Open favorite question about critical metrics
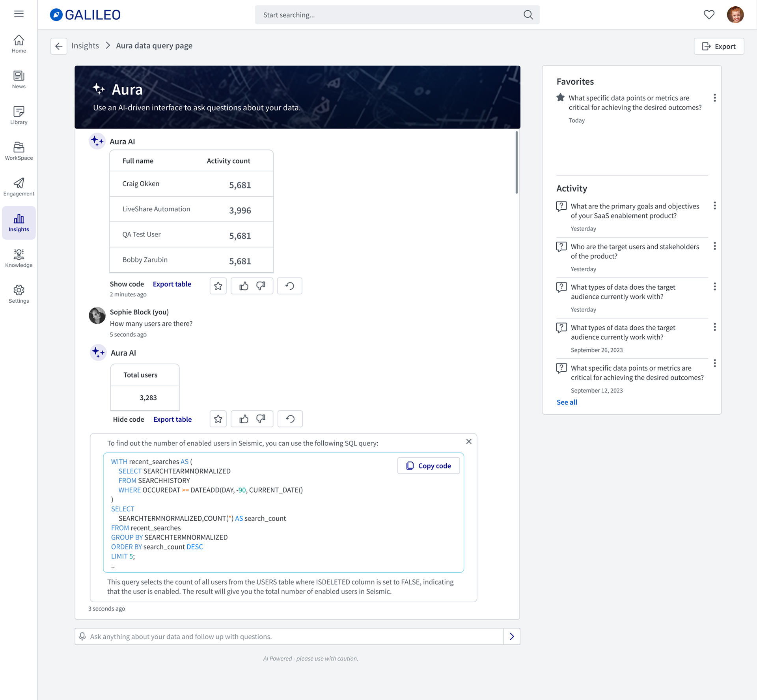Screen dimensions: 757x700 635,102
